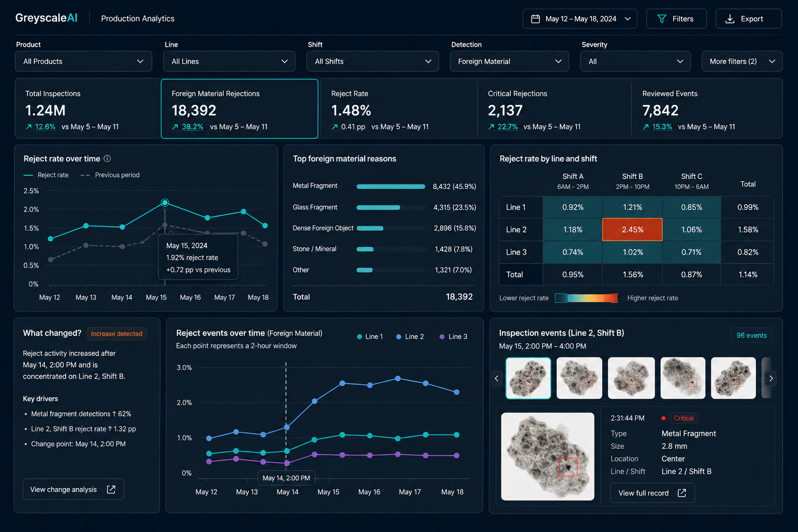Click the calendar icon in date range
Screen dimensions: 798x532
[535, 19]
